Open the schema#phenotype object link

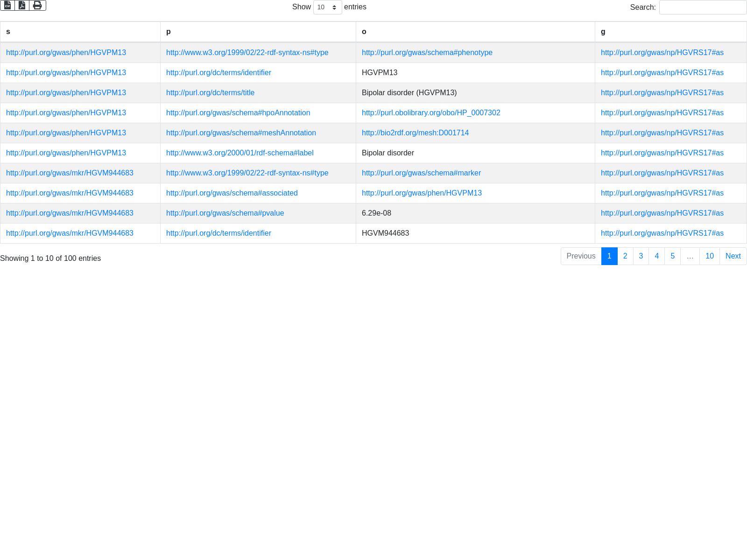pos(427,53)
